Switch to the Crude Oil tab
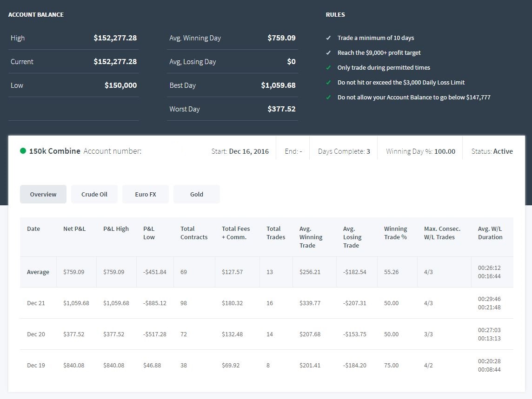532x399 pixels. coord(94,194)
